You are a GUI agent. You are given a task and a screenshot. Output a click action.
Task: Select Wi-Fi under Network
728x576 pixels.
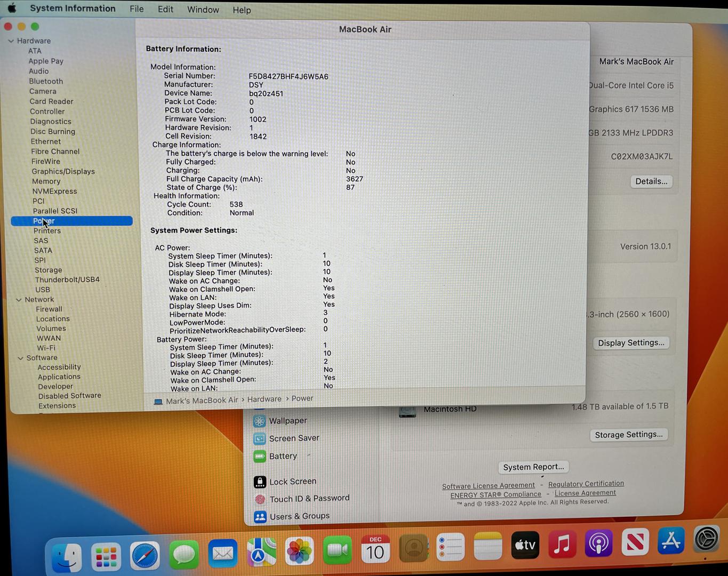46,348
